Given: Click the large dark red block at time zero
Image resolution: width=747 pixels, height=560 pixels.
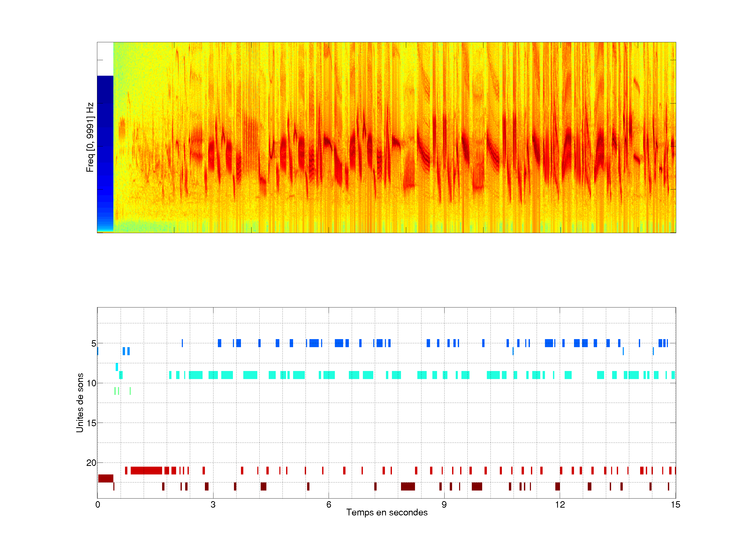Looking at the screenshot, I should point(106,478).
